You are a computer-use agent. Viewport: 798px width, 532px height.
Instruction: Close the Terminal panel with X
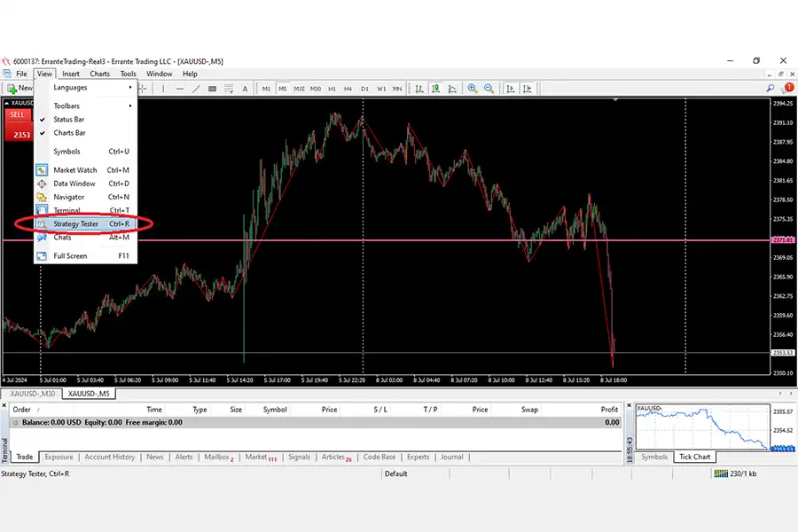click(x=4, y=406)
